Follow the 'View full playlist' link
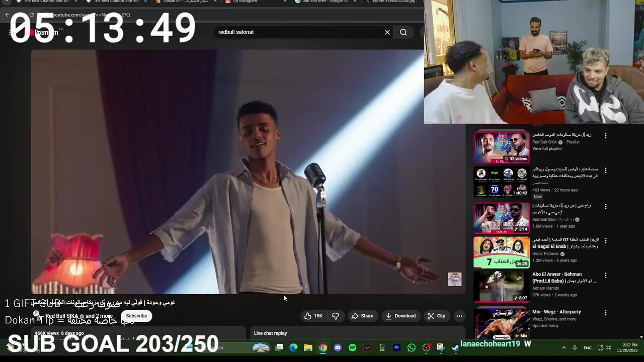 [547, 149]
